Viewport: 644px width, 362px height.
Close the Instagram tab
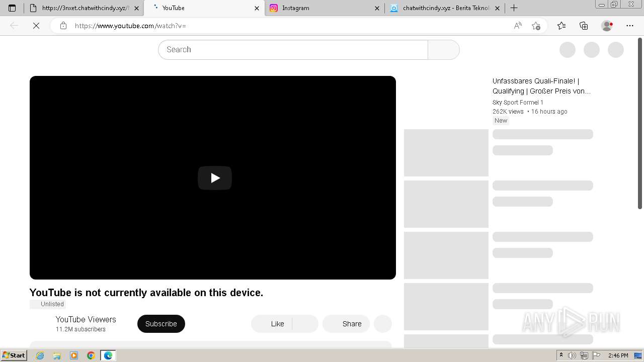coord(377,8)
